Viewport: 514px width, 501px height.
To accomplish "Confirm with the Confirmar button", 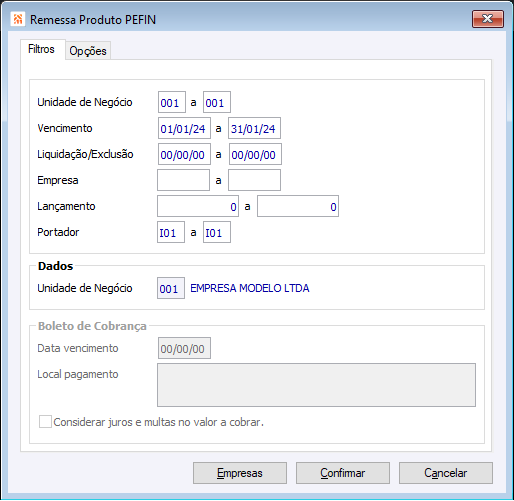I will click(343, 473).
